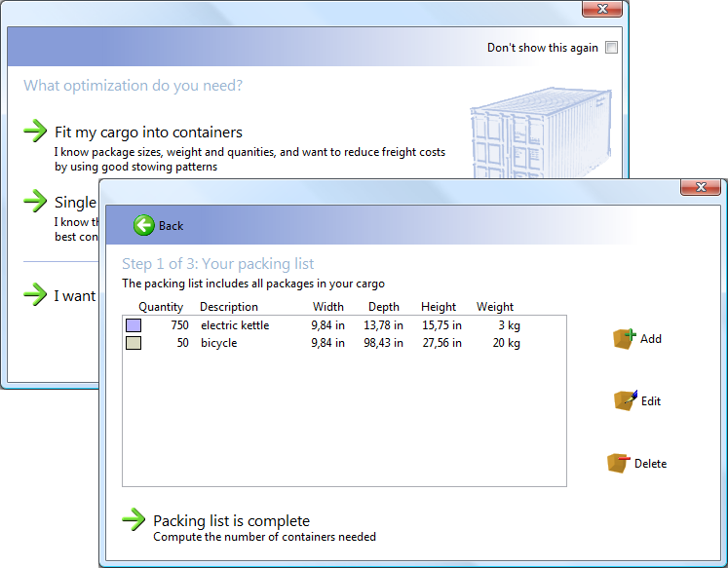Click the green Back arrow icon
This screenshot has width=728, height=568.
pos(144,225)
